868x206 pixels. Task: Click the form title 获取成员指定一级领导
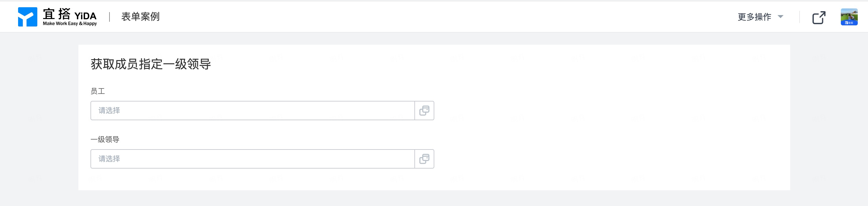(150, 64)
